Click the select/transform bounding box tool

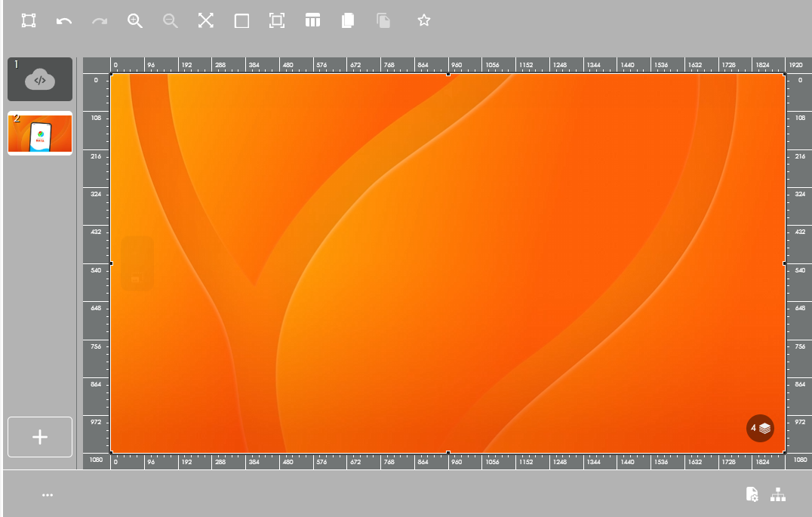(x=29, y=20)
